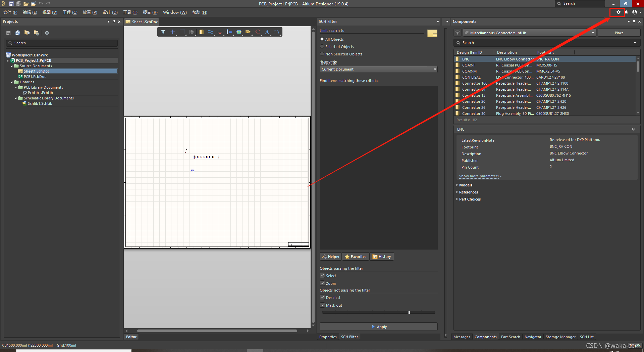
Task: Click the Open Document folder icon
Action: (26, 4)
